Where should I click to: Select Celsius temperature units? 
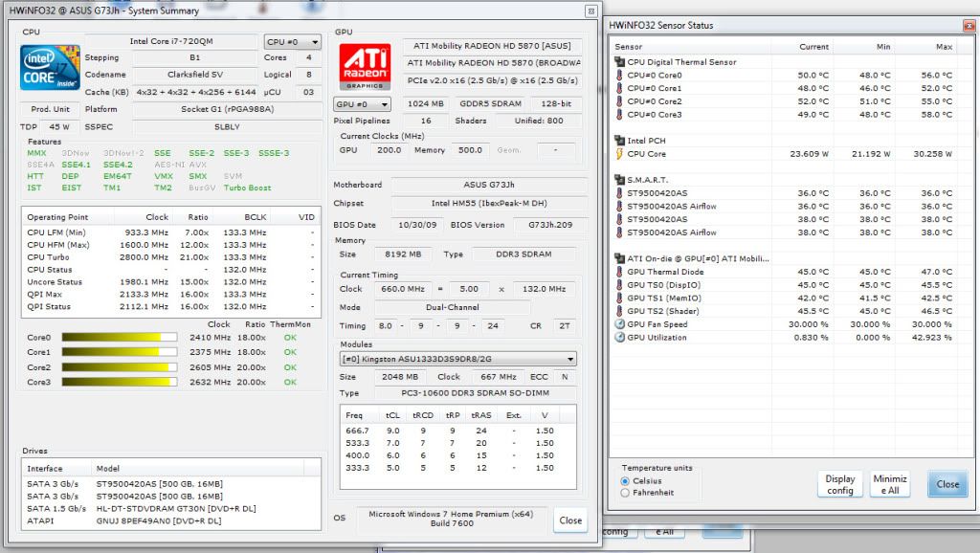[625, 481]
